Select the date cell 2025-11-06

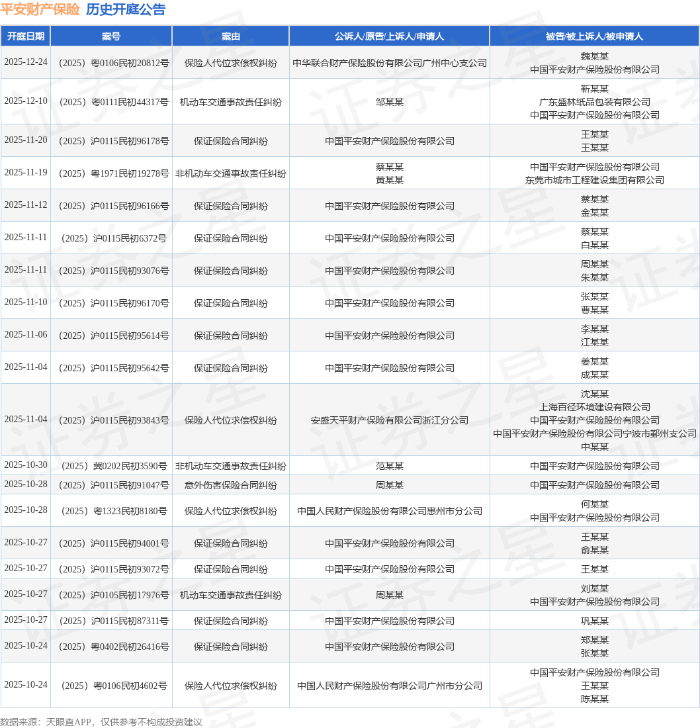tap(26, 336)
